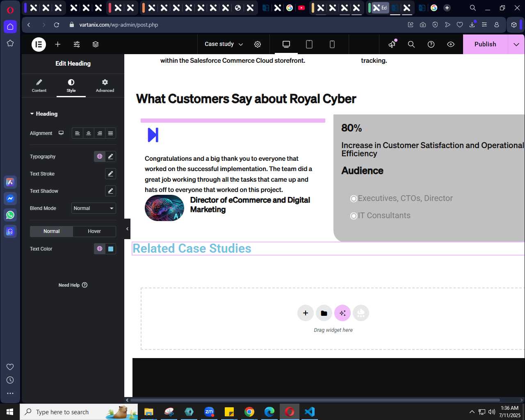The height and width of the screenshot is (420, 525).
Task: Open Blend Mode Normal dropdown
Action: pos(94,208)
